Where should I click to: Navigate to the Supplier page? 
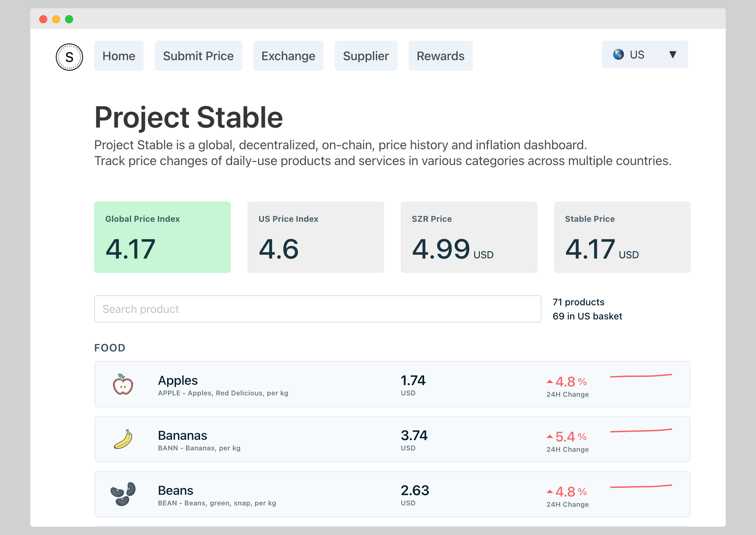[366, 56]
